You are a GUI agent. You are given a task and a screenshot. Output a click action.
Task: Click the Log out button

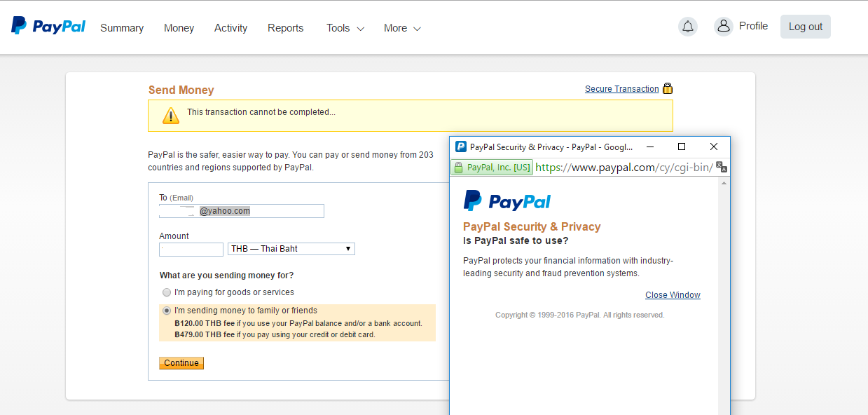(806, 27)
